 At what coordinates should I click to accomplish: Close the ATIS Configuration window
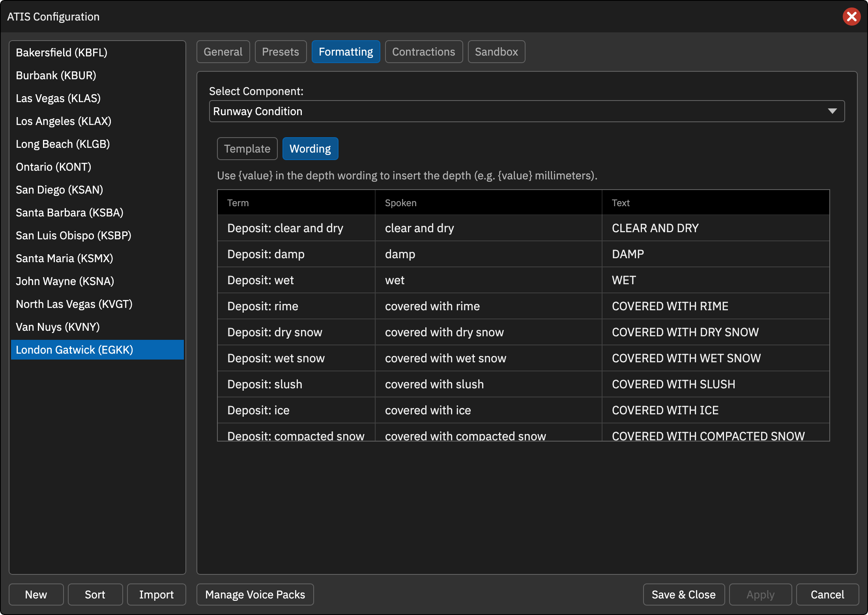point(851,17)
